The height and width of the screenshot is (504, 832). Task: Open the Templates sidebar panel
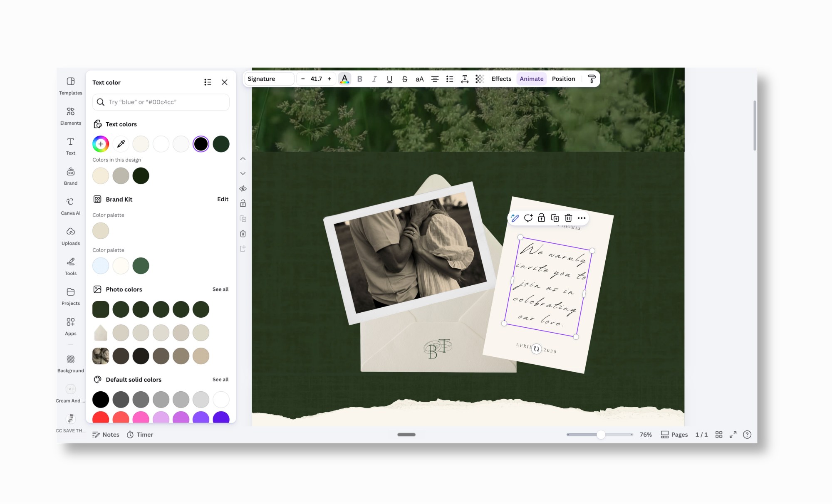71,86
